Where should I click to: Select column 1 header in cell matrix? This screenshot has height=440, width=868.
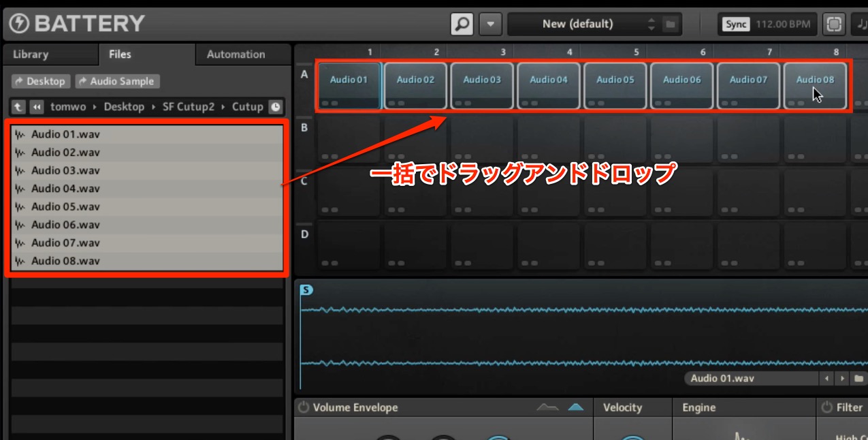pos(370,52)
